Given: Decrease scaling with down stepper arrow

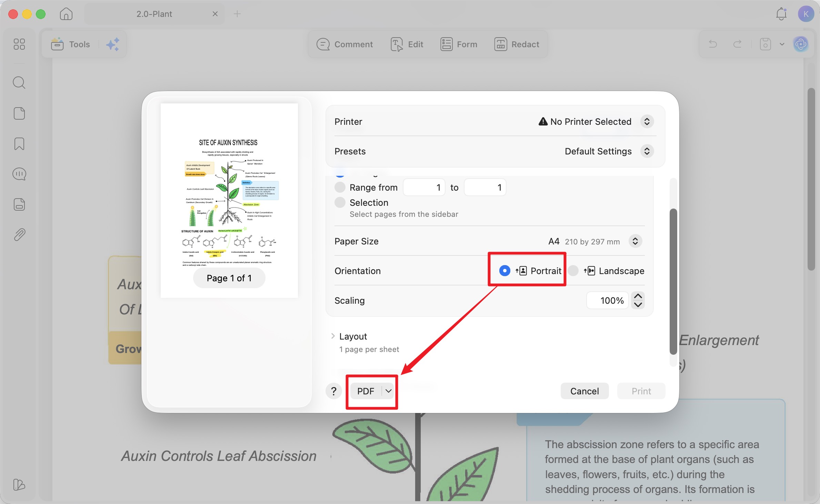Looking at the screenshot, I should click(x=638, y=305).
